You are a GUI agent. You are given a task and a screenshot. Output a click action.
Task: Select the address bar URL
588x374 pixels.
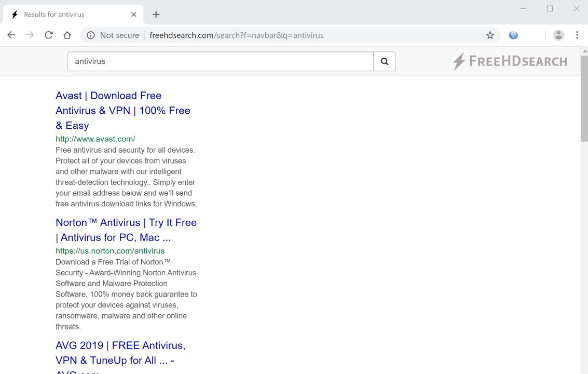(236, 35)
